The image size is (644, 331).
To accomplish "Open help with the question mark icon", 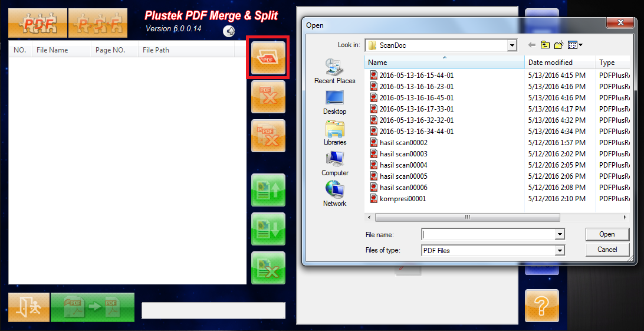I will point(542,306).
